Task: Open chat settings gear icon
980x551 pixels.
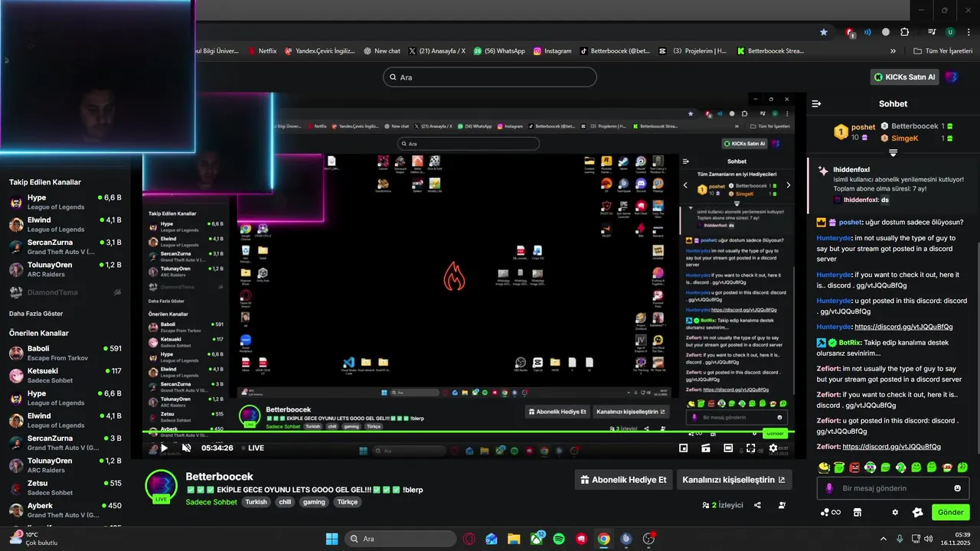Action: (895, 512)
